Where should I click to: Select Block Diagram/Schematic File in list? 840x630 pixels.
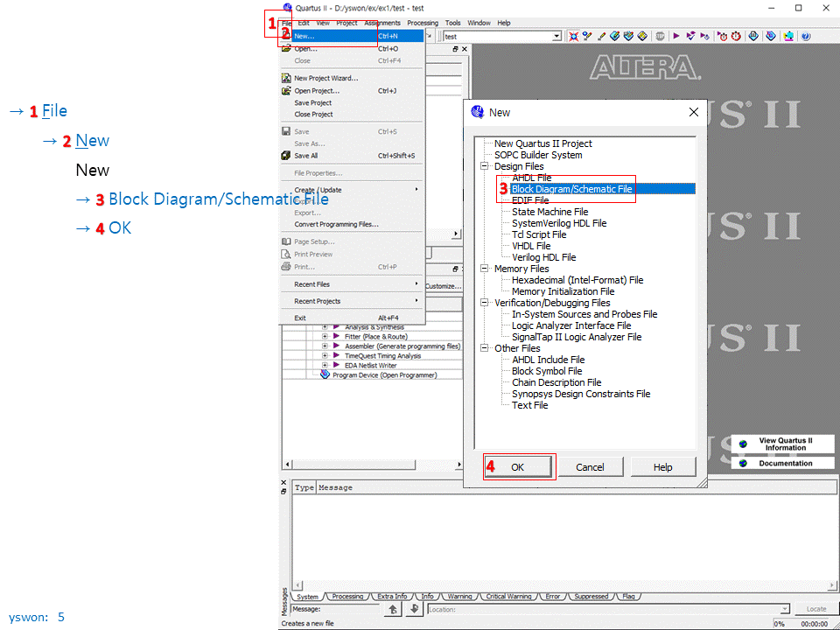(x=571, y=189)
